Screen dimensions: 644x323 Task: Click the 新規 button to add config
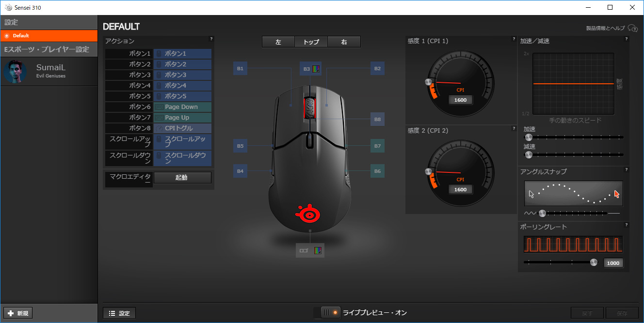(18, 313)
